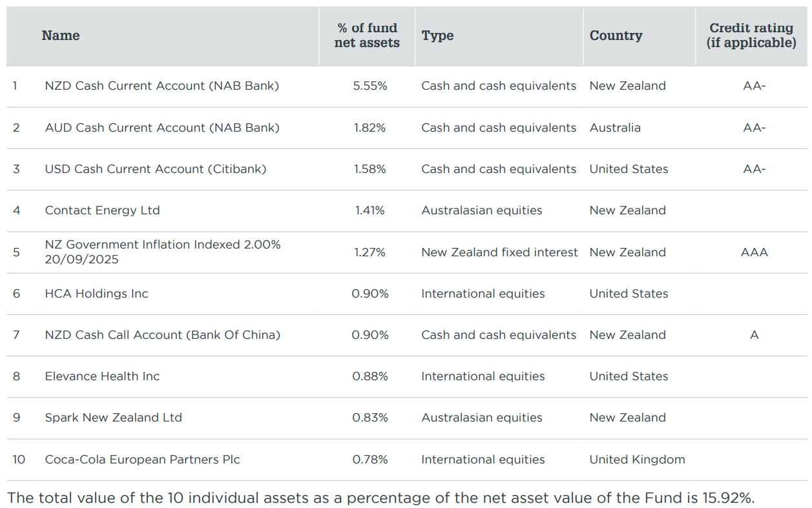Click the 5.55% fund percentage value

pos(370,86)
